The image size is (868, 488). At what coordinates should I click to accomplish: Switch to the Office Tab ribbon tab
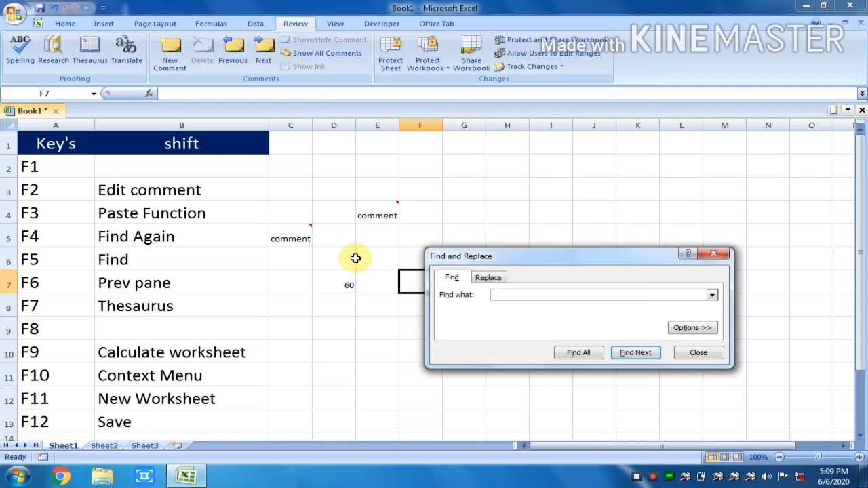point(437,24)
